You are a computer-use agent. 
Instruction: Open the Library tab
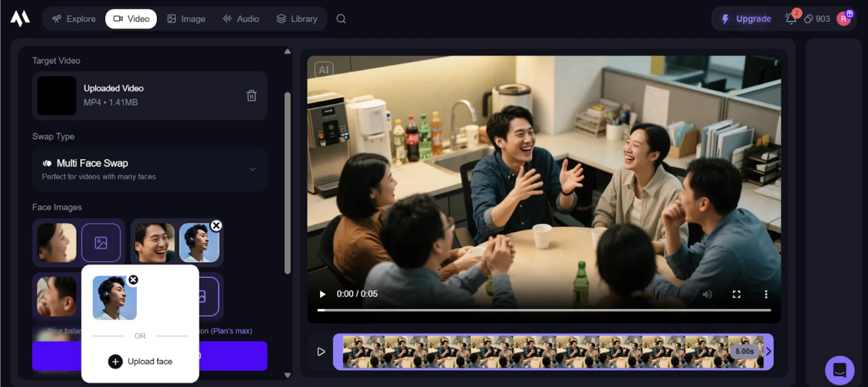297,19
